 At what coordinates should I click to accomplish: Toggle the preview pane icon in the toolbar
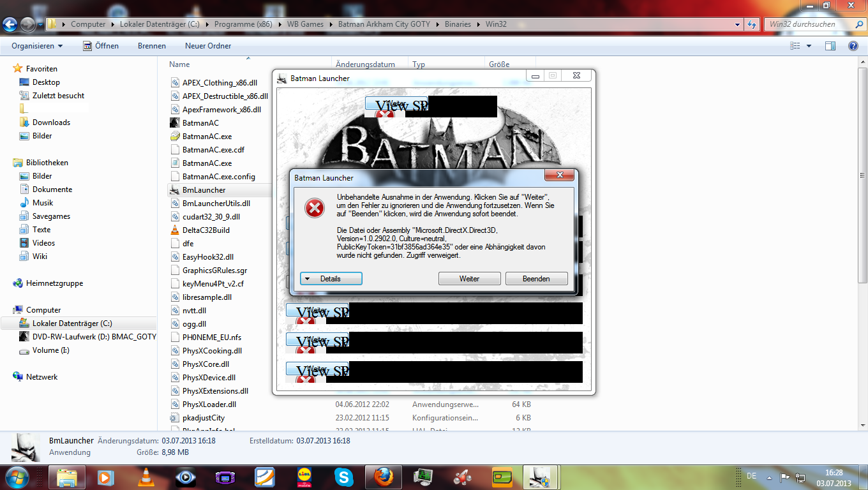click(x=830, y=46)
